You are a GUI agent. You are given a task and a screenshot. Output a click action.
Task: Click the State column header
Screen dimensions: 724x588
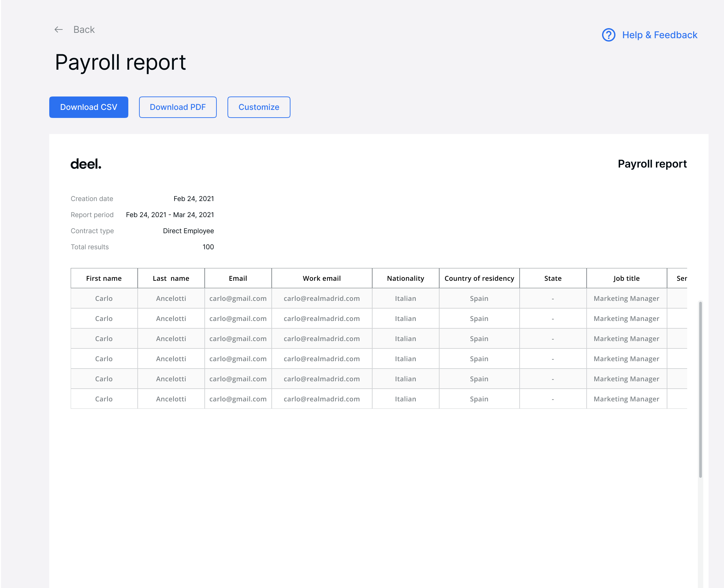point(552,278)
